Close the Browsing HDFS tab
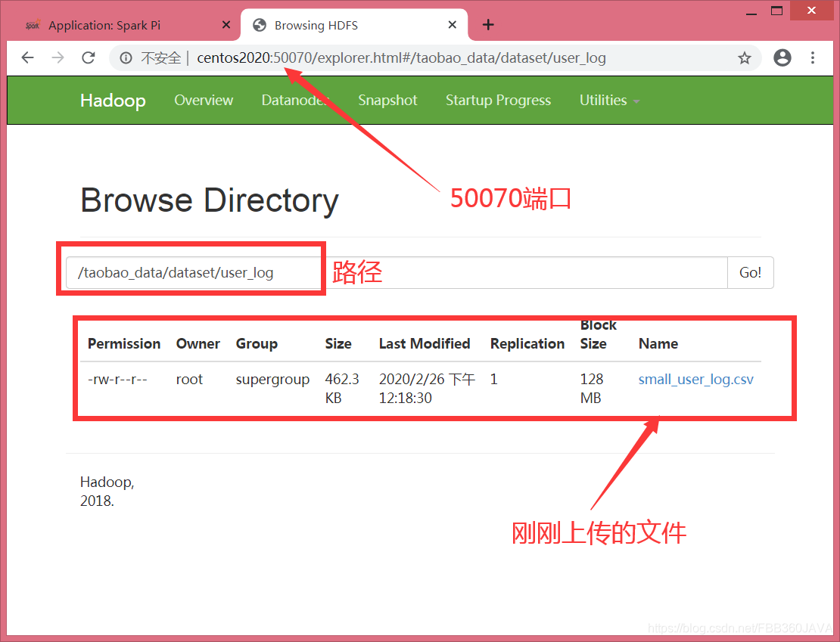This screenshot has width=840, height=642. coord(452,25)
